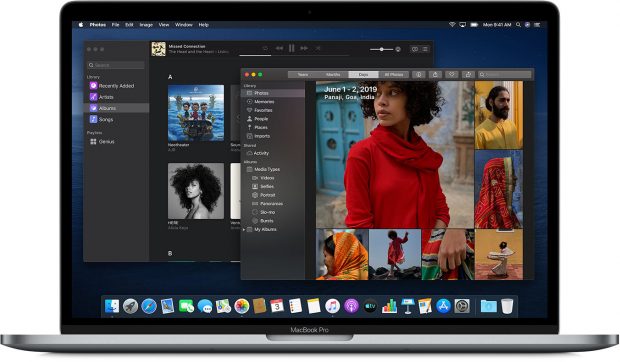
Task: Open the Window menu
Action: pos(183,25)
